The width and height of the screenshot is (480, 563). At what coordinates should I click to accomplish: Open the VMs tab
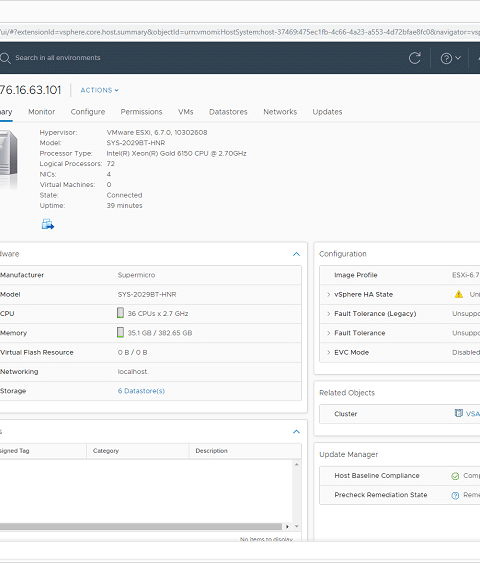click(186, 112)
